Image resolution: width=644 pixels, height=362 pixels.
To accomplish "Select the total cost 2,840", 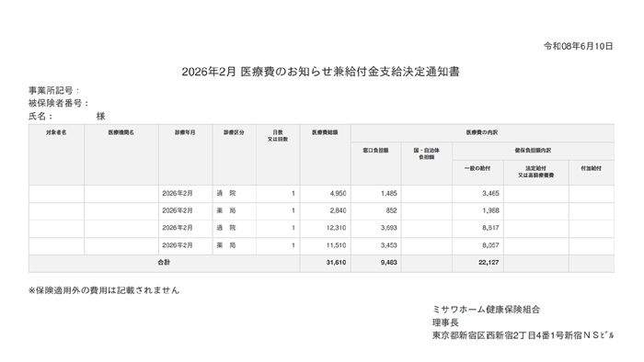I will 338,210.
